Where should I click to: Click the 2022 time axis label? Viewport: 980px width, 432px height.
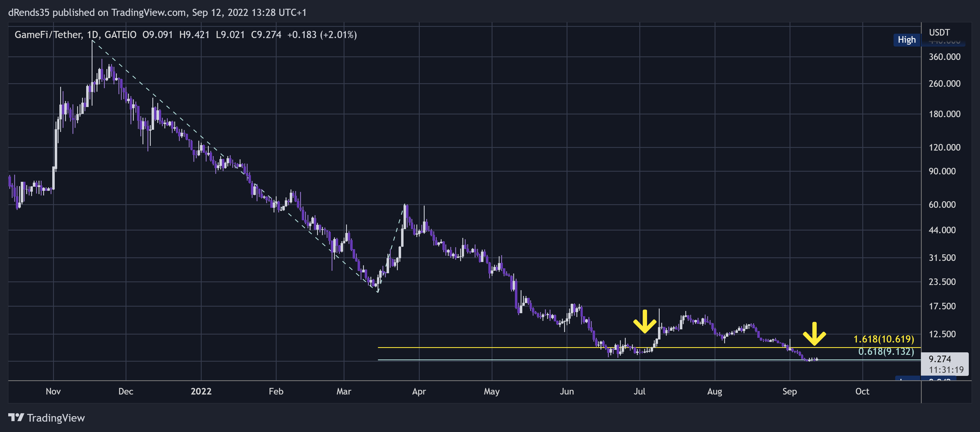tap(201, 391)
